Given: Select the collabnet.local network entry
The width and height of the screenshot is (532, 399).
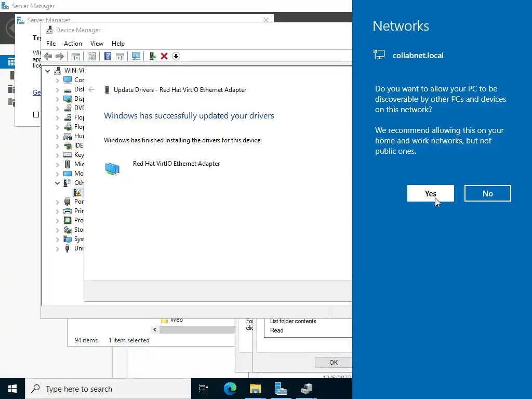Looking at the screenshot, I should coord(408,55).
